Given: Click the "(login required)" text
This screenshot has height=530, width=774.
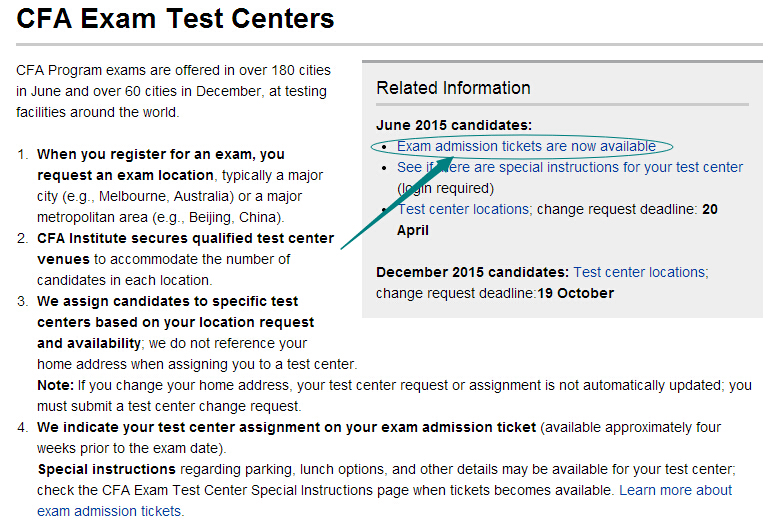Looking at the screenshot, I should click(445, 188).
